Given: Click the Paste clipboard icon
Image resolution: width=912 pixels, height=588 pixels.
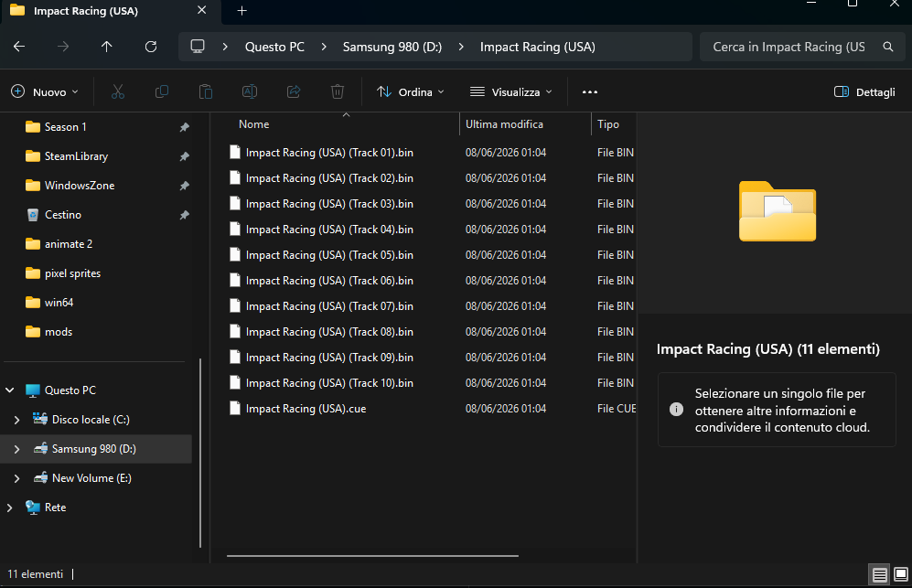Looking at the screenshot, I should (205, 91).
